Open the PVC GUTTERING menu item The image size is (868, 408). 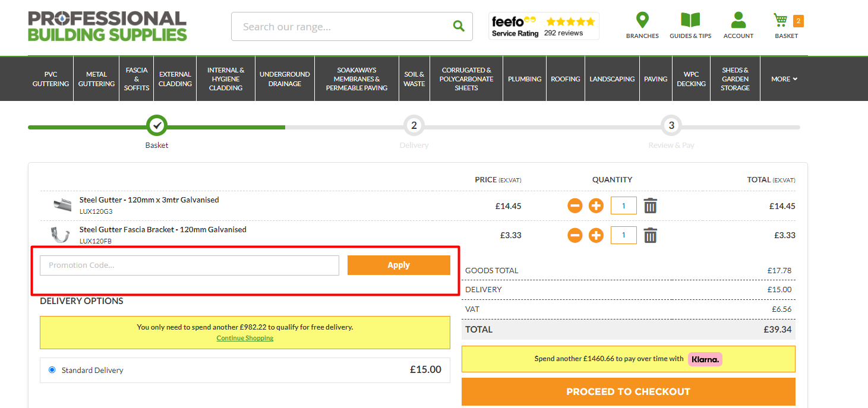click(50, 78)
